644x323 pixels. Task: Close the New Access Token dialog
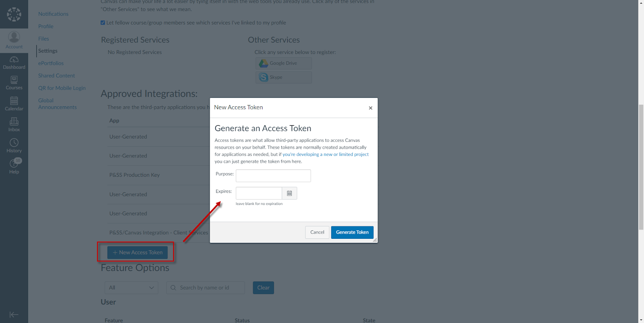[371, 108]
